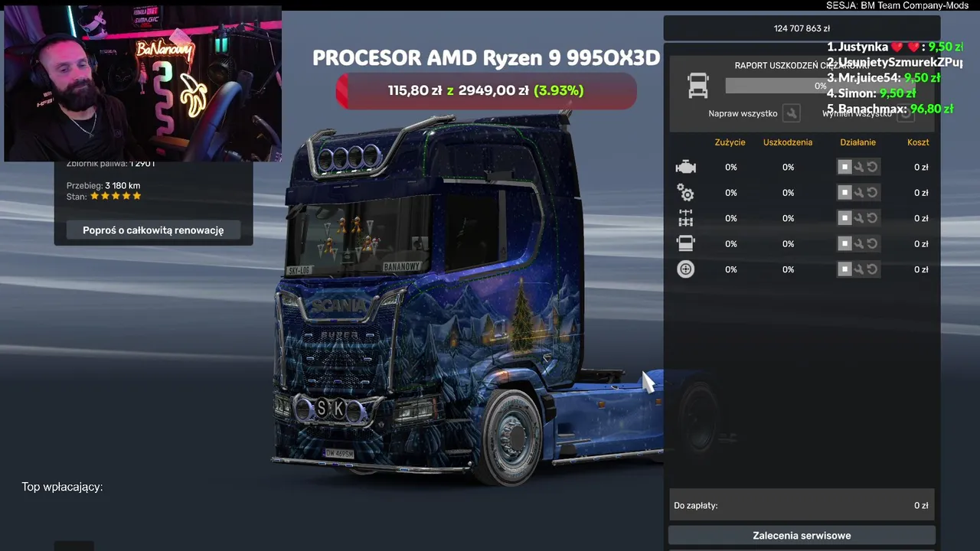
Task: Set no action square for wheels row
Action: point(844,269)
